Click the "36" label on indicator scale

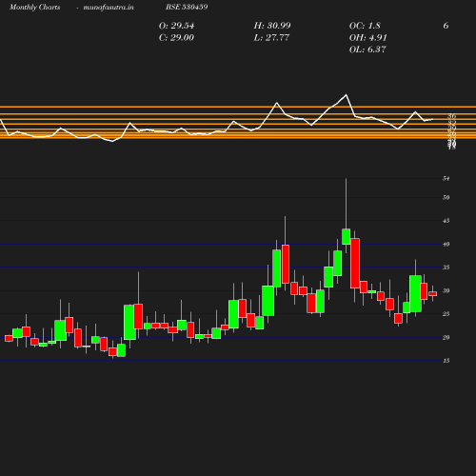tap(452, 116)
